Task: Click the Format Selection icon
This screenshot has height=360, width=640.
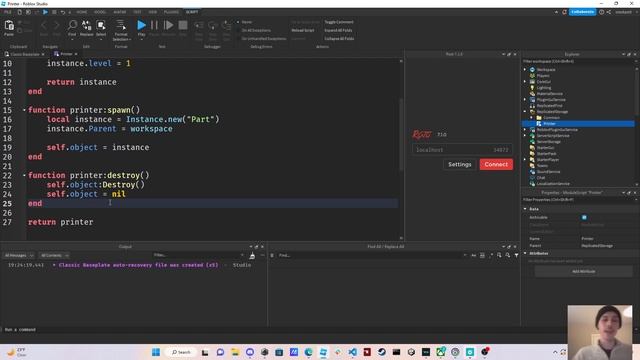Action: [121, 25]
